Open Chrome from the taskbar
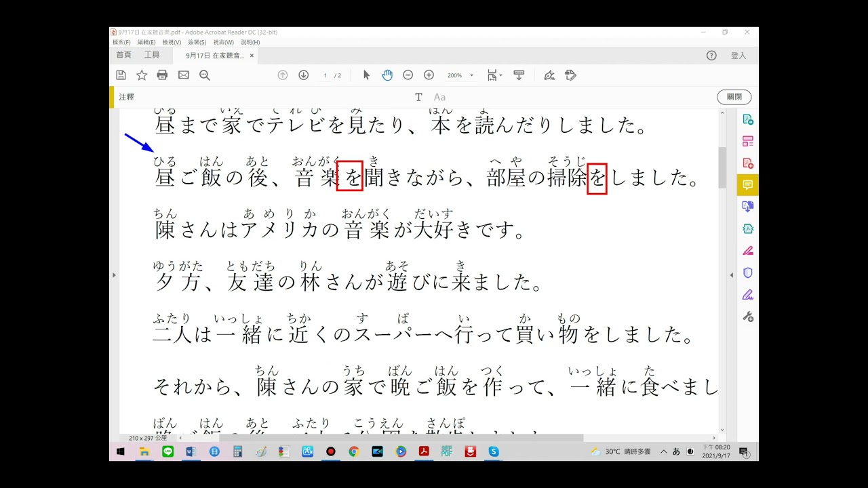 pos(354,451)
